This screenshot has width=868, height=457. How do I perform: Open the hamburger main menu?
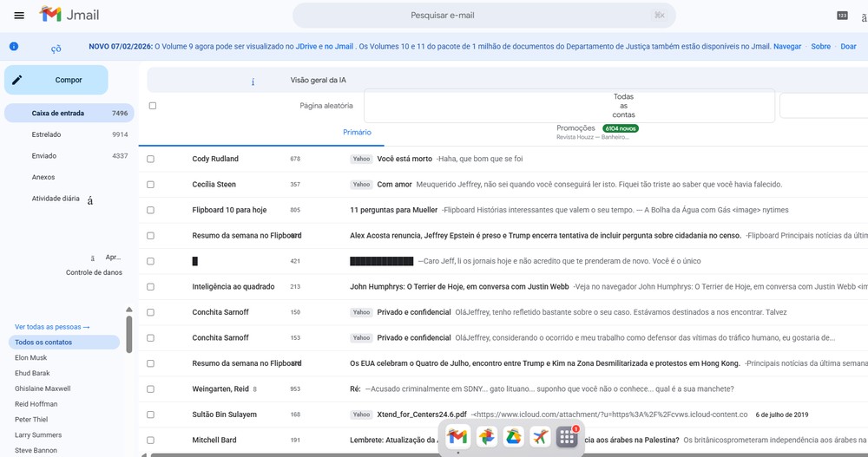click(x=19, y=16)
